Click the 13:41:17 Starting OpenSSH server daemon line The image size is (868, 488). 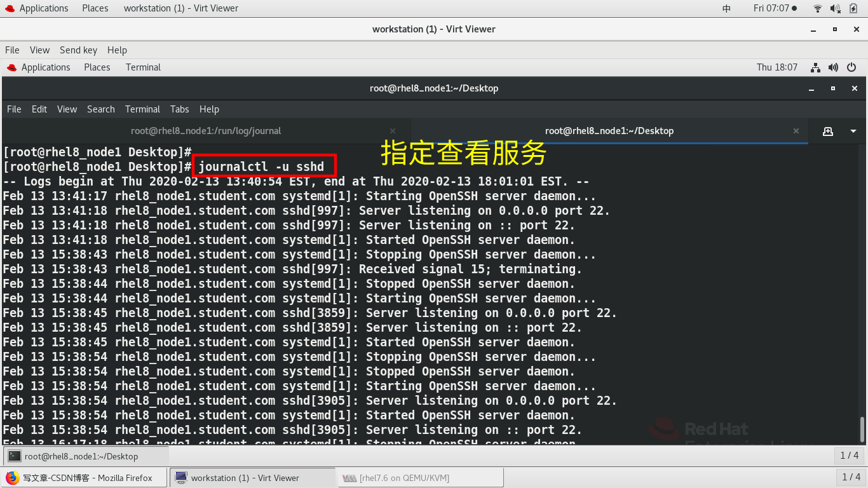coord(299,196)
